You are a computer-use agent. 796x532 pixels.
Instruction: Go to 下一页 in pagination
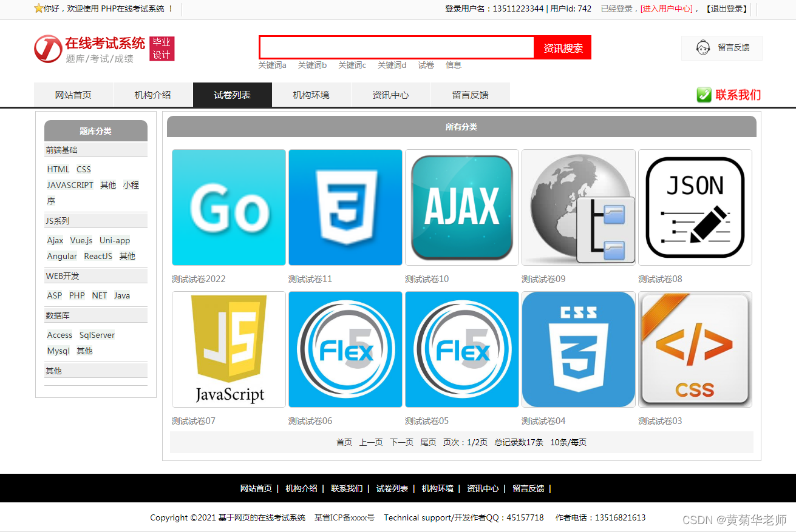(x=401, y=442)
